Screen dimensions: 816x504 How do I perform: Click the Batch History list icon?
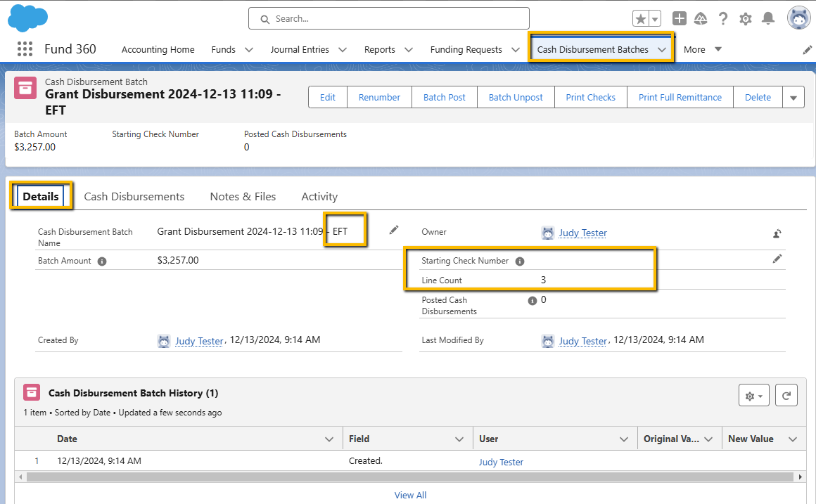point(32,393)
